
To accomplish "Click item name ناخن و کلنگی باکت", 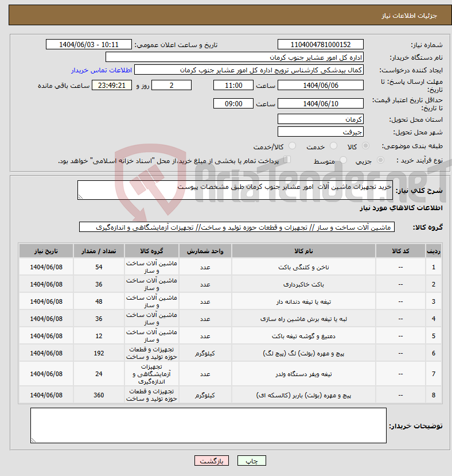I will [x=303, y=267].
